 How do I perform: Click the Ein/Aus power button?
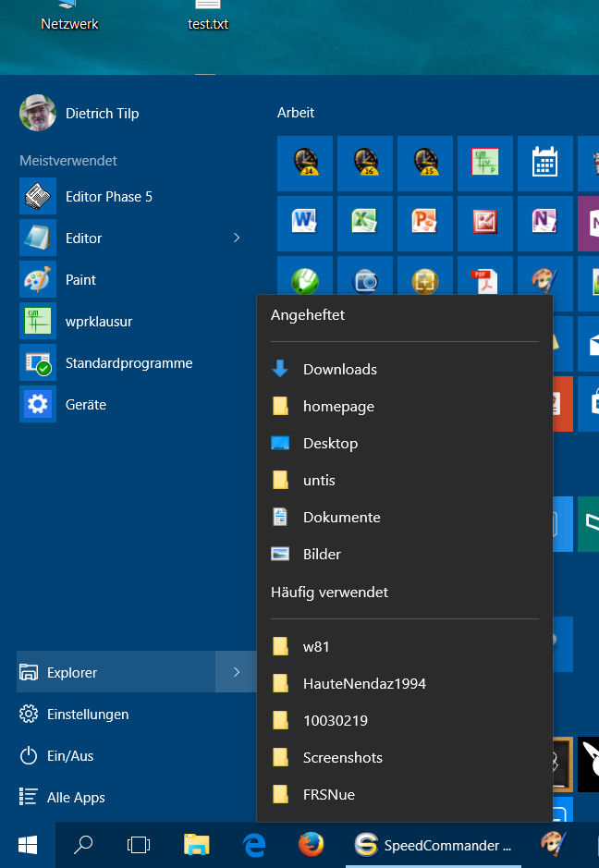pos(70,756)
